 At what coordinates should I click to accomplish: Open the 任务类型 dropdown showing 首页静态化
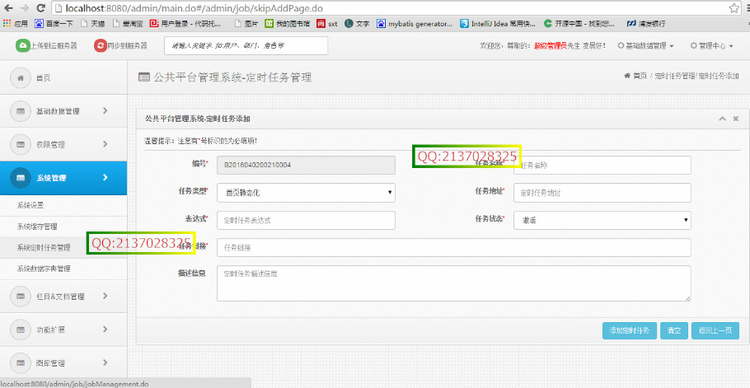point(306,193)
